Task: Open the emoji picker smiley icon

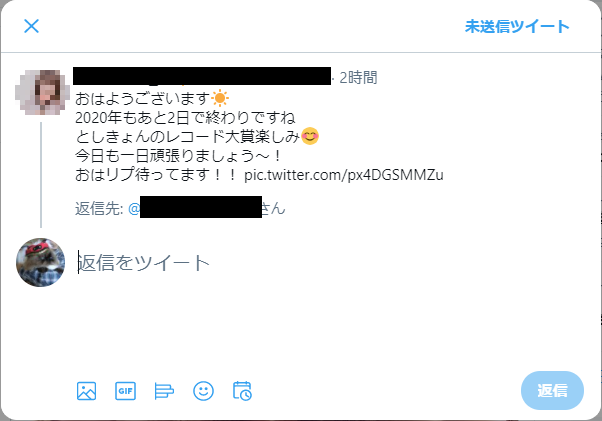Action: click(x=203, y=391)
